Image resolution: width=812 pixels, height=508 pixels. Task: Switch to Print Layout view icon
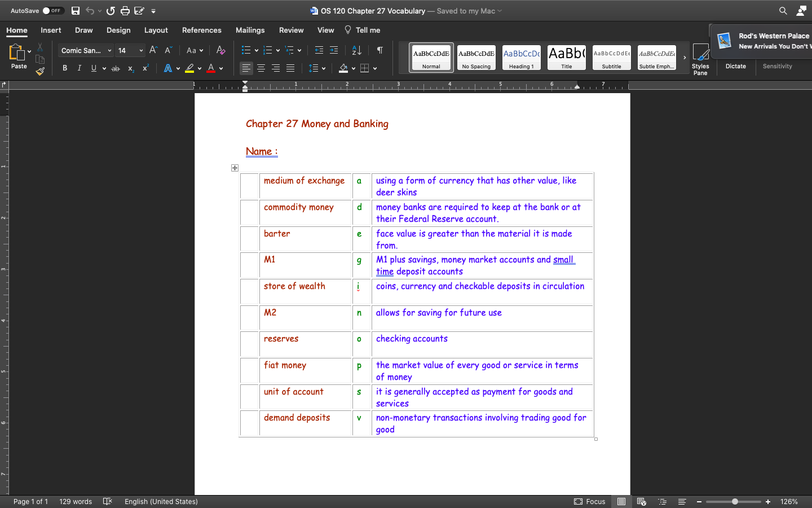621,501
